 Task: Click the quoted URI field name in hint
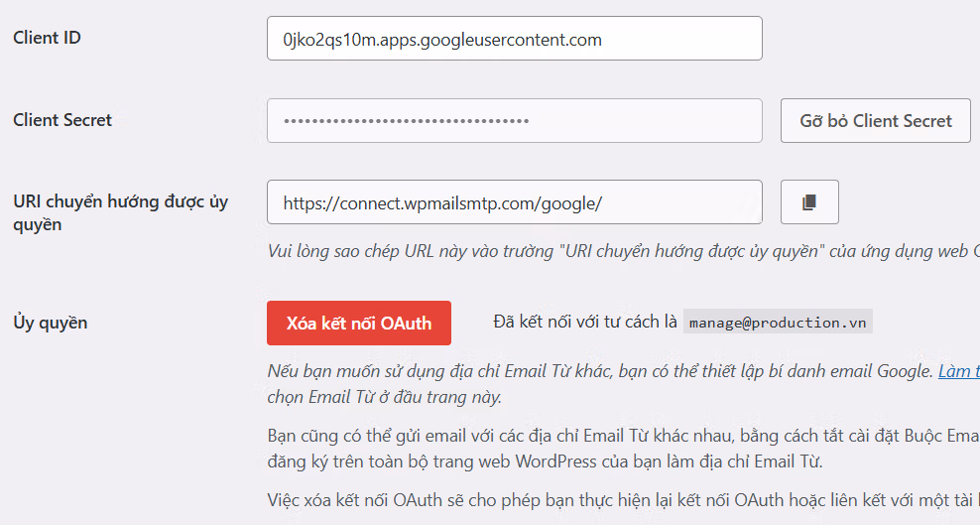(694, 251)
